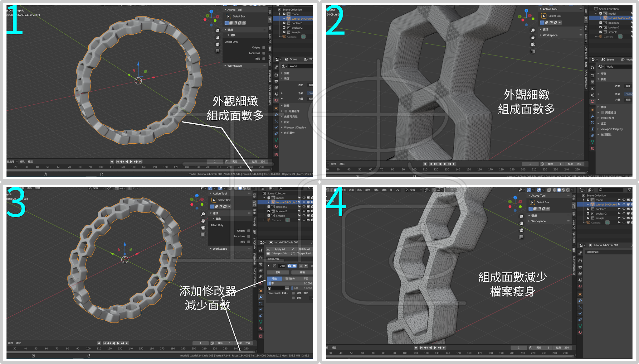Enable 分成三角形 checkbox in Decimate modifier
Viewport: 639px width, 364px height.
click(293, 293)
